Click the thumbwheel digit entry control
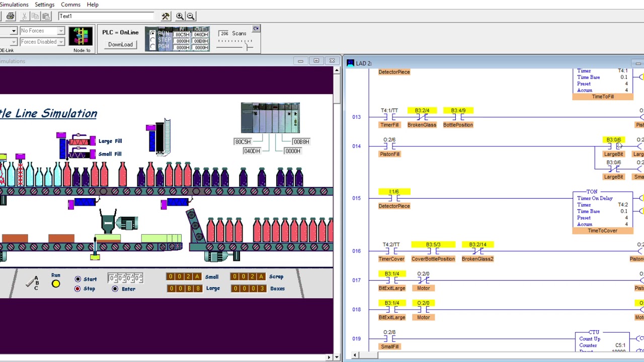 click(x=126, y=278)
